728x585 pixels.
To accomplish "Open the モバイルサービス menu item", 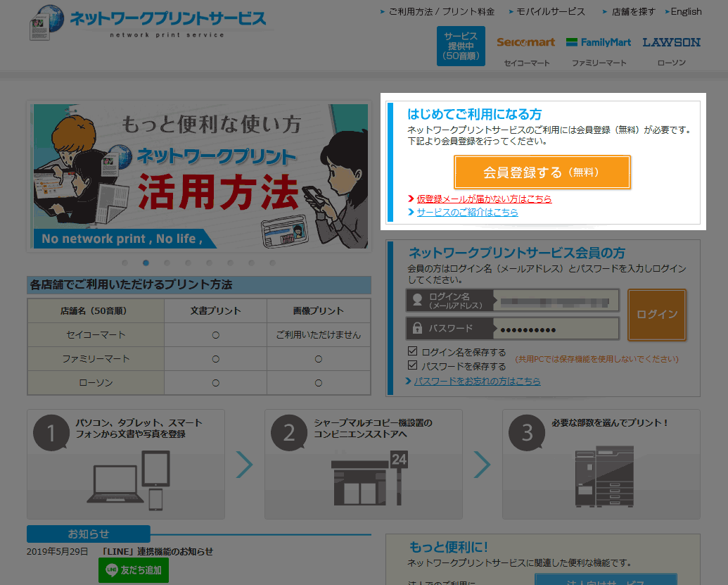I will click(550, 12).
